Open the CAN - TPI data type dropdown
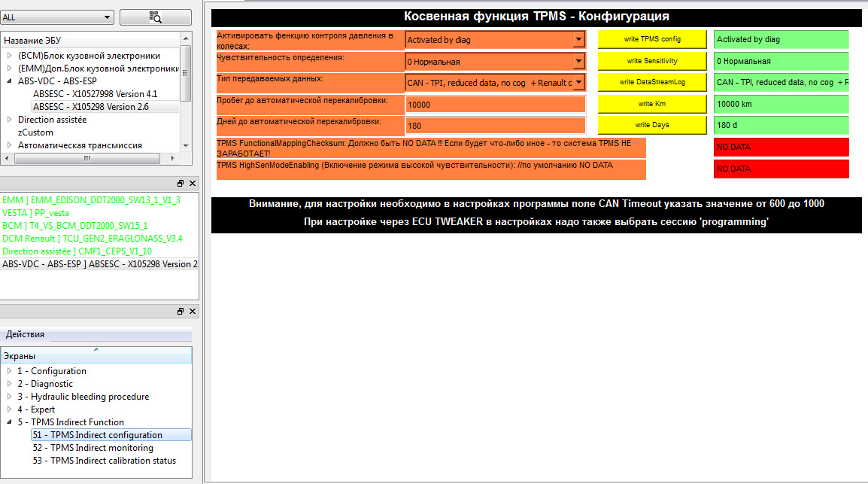 point(578,83)
